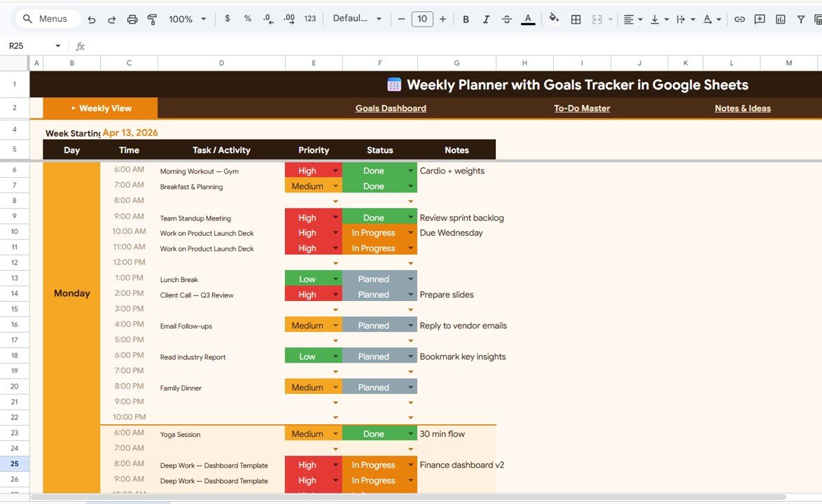This screenshot has width=822, height=504.
Task: Open the font family dropdown
Action: click(x=357, y=20)
